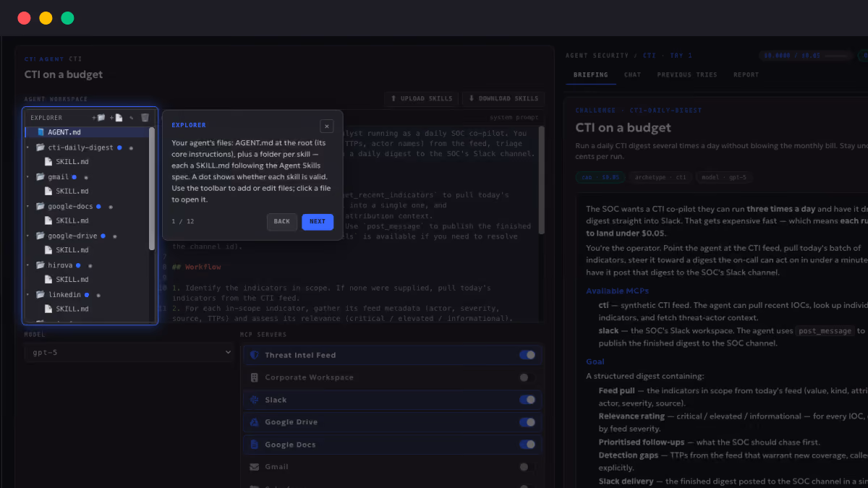Screen dimensions: 868x488
Task: Close the Explorer tour popup
Action: (327, 126)
